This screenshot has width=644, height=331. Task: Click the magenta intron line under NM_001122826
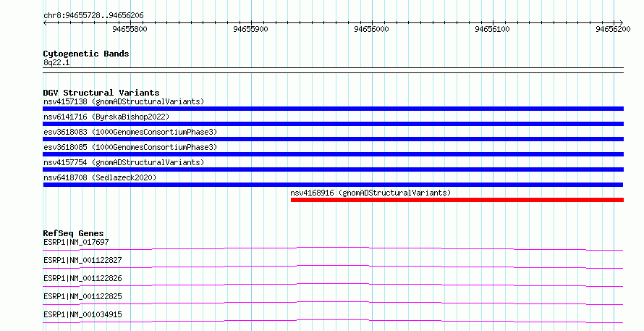click(x=333, y=285)
